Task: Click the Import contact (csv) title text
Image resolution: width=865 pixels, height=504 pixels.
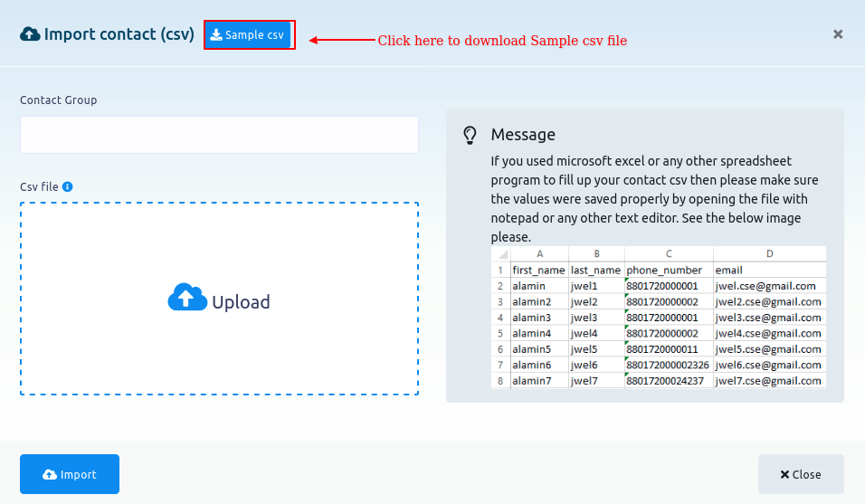Action: [x=119, y=34]
